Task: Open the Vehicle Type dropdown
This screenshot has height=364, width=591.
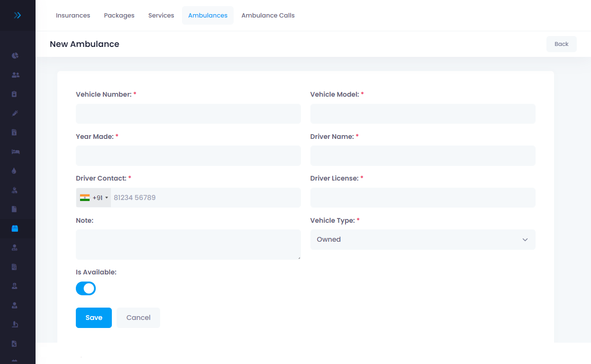Action: click(422, 239)
